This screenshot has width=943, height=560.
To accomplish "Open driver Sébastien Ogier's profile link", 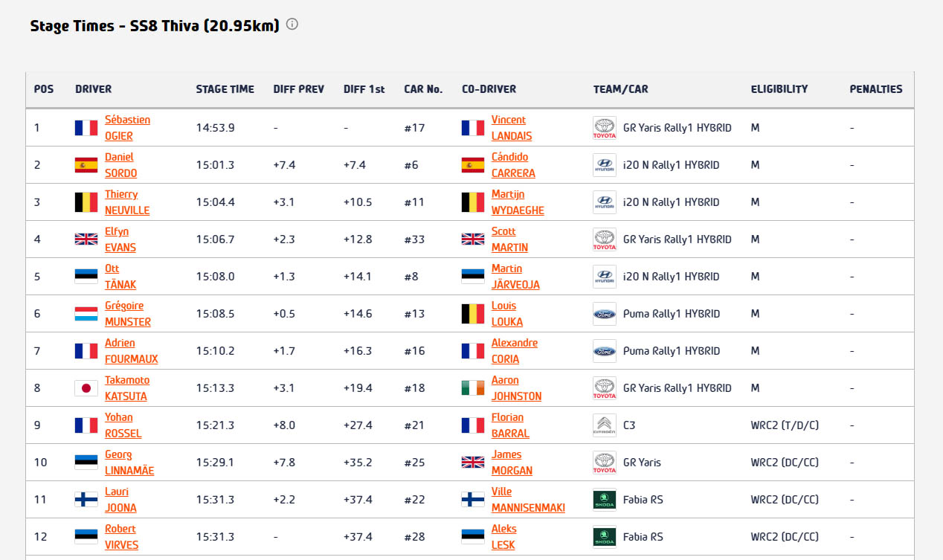I will click(127, 128).
